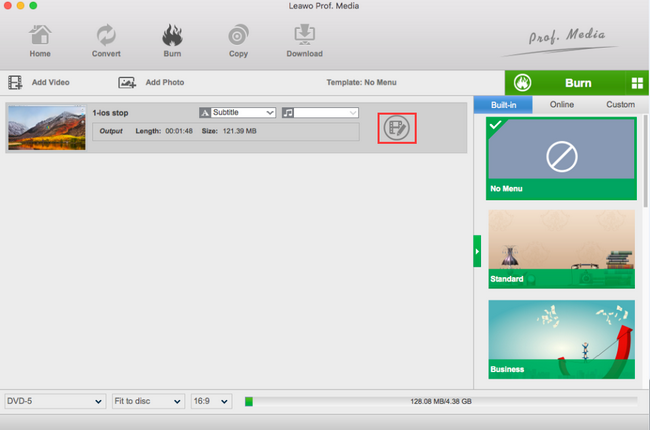Click the green Burn button
The width and height of the screenshot is (650, 430).
click(x=565, y=83)
